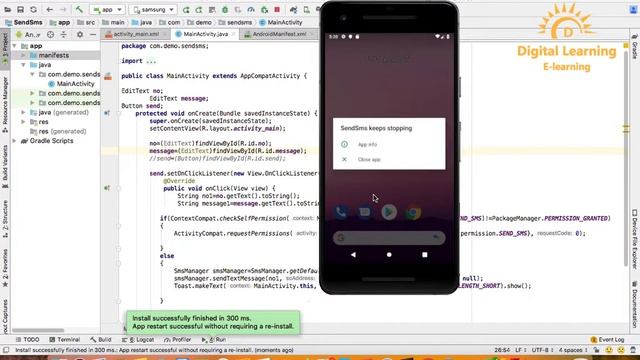The width and height of the screenshot is (640, 360).
Task: Tap emulator Recents square button
Action: point(424,255)
